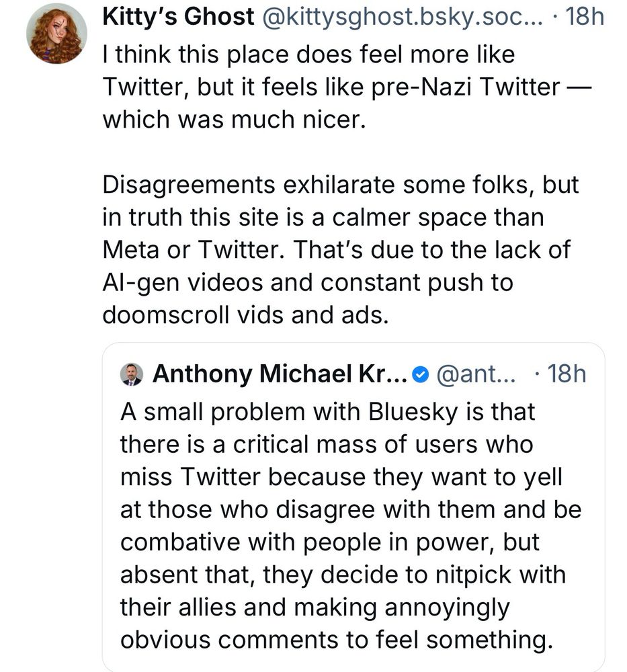Select the truncated @ant... handle
The width and height of the screenshot is (627, 672).
click(x=477, y=374)
